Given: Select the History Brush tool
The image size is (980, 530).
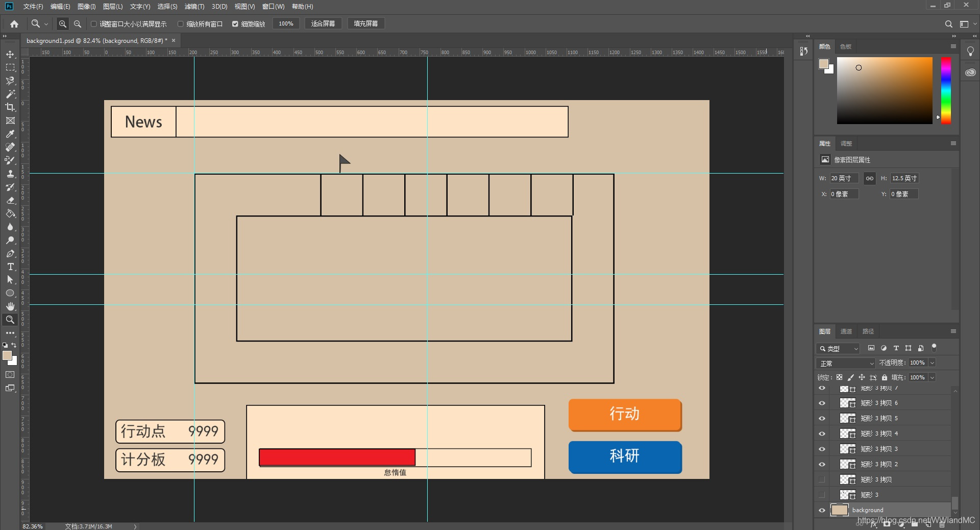Looking at the screenshot, I should tap(10, 187).
